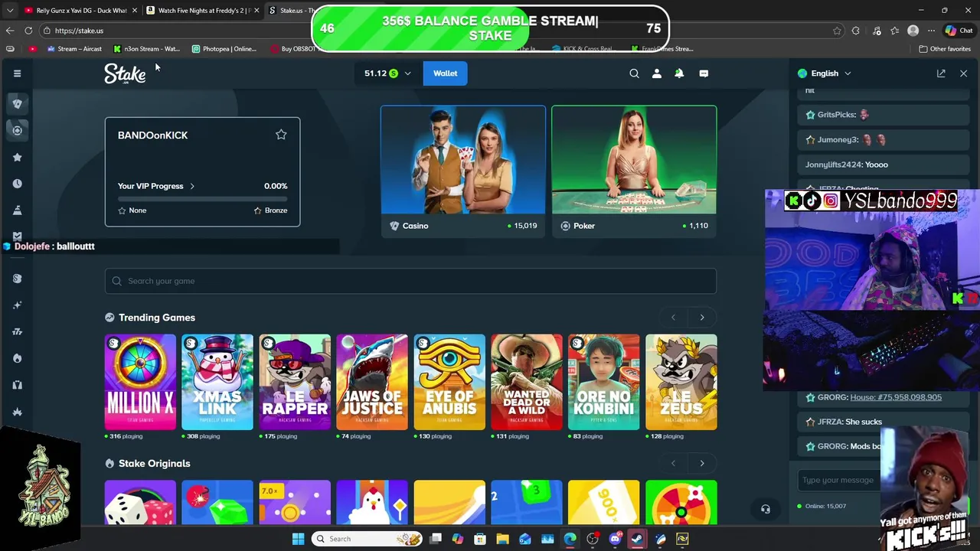The height and width of the screenshot is (551, 980).
Task: Click the live support headset icon
Action: click(x=765, y=509)
